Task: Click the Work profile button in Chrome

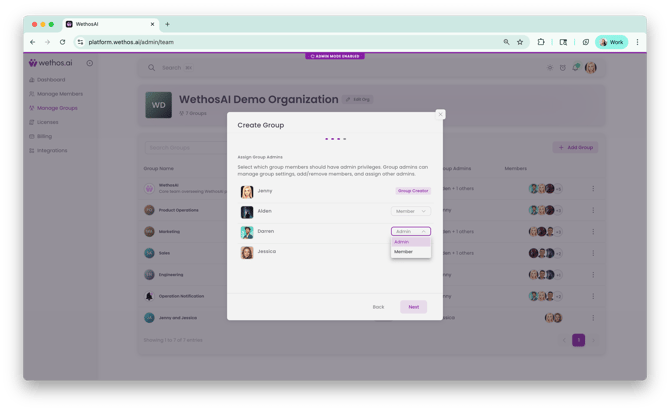Action: coord(611,42)
